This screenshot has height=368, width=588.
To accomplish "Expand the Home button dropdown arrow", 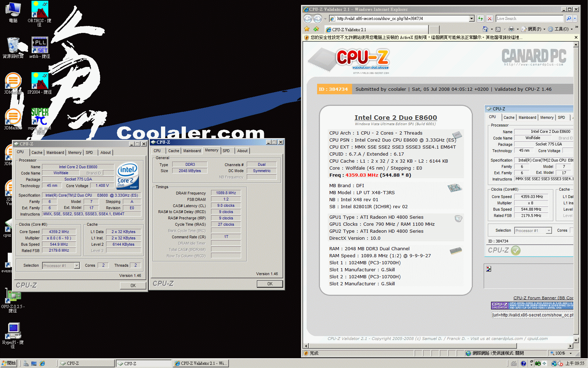I will [x=491, y=29].
